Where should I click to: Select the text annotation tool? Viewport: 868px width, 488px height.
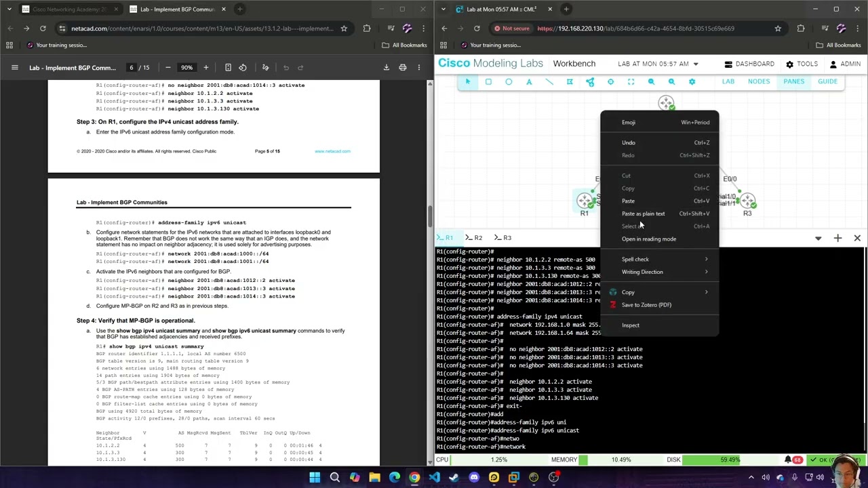click(529, 82)
